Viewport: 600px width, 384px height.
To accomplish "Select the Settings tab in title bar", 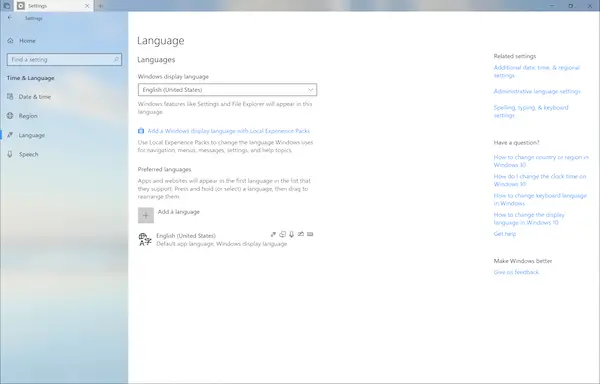I will [54, 6].
